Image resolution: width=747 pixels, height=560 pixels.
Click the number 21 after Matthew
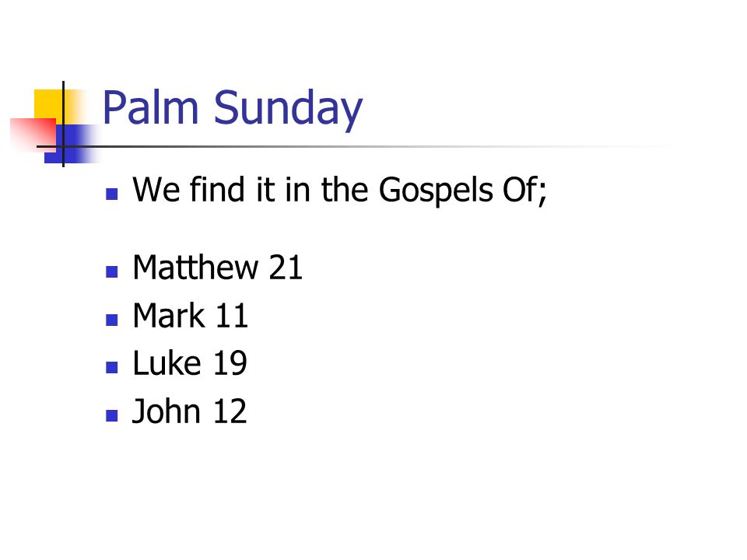click(286, 267)
